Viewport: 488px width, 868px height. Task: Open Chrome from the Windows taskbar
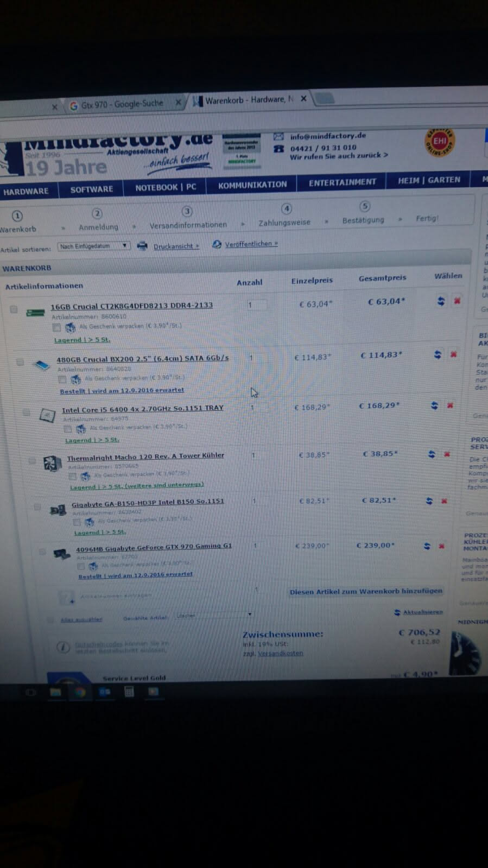(x=80, y=692)
